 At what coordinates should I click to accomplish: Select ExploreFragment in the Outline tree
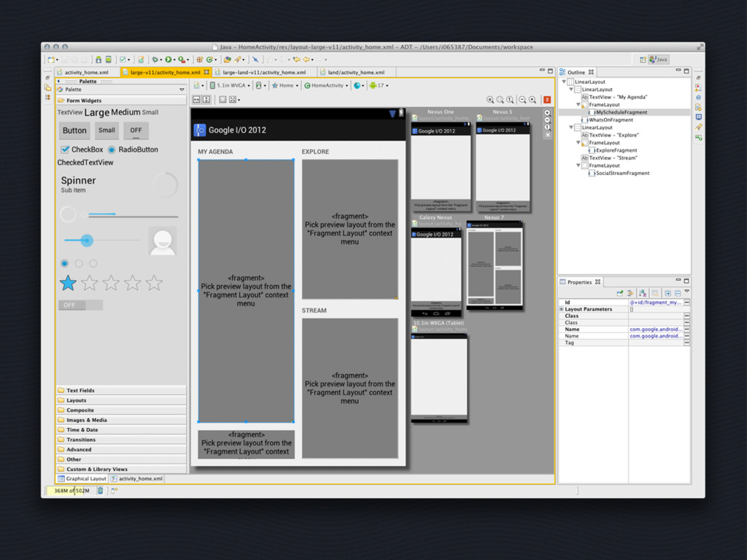616,150
